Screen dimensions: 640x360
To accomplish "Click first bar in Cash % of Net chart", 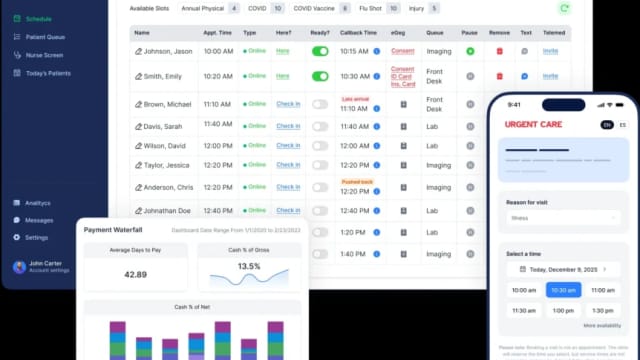I will point(118,341).
